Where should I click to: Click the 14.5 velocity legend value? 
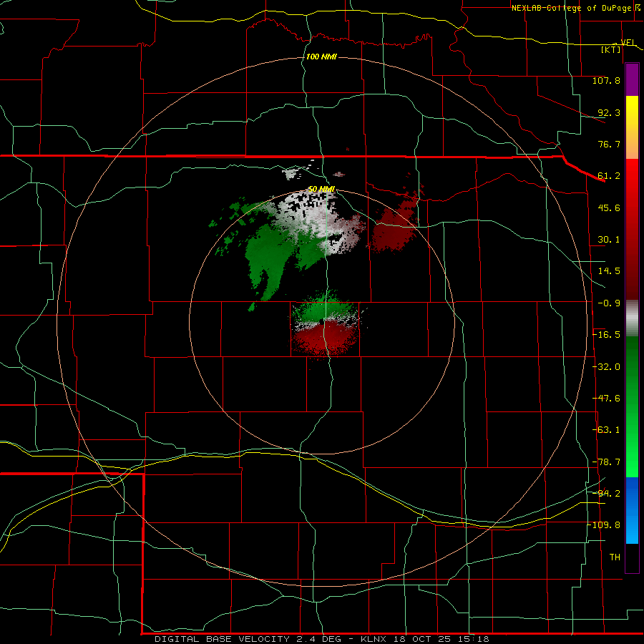(x=609, y=271)
